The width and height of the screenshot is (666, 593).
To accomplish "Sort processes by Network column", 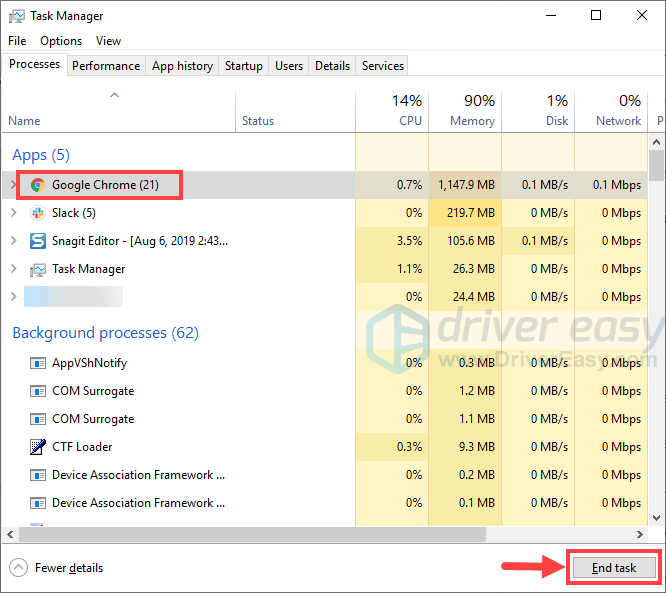I will click(611, 111).
